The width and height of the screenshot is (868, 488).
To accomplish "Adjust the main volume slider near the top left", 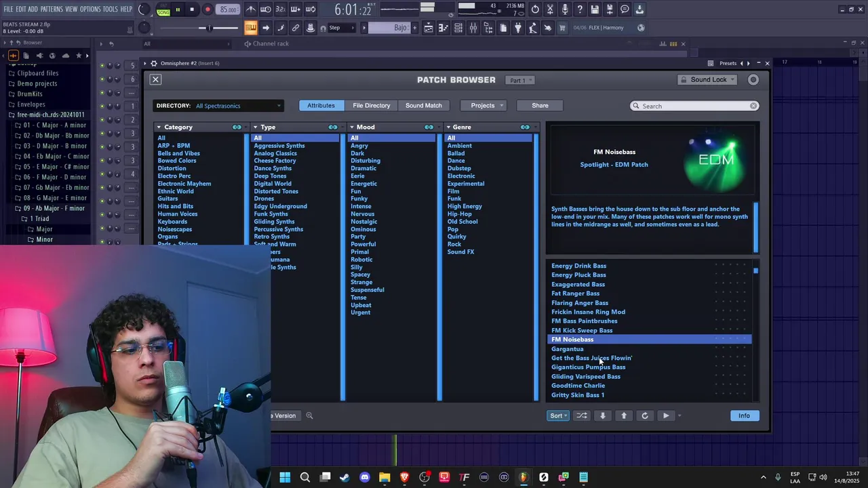I will click(x=209, y=28).
